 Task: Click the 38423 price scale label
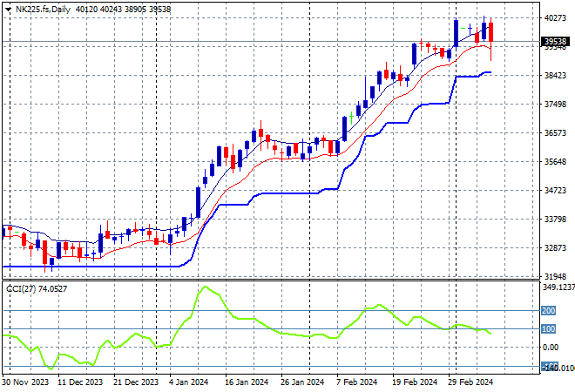point(554,76)
